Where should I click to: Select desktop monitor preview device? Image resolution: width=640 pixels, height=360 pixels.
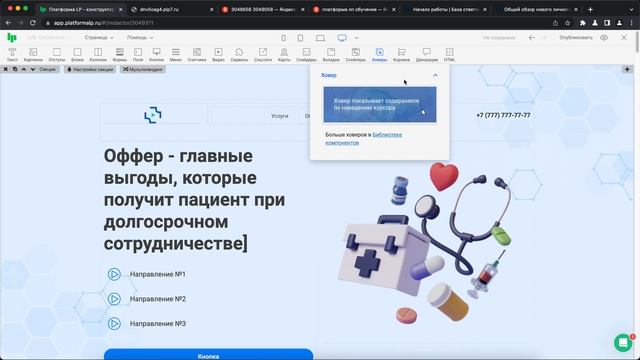click(342, 38)
